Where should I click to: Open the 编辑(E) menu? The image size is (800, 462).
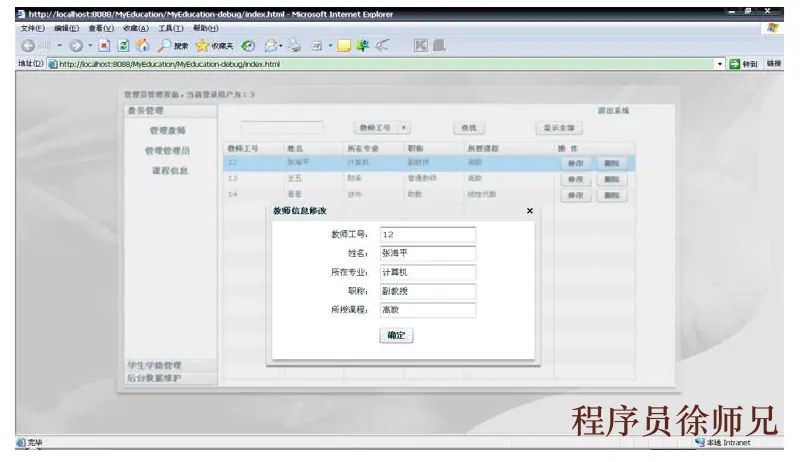click(67, 29)
